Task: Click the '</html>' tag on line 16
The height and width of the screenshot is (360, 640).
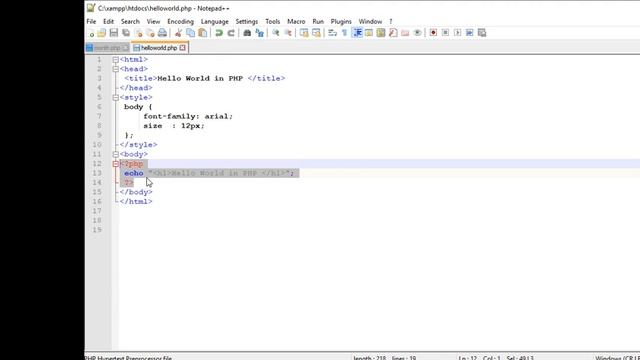Action: click(136, 201)
